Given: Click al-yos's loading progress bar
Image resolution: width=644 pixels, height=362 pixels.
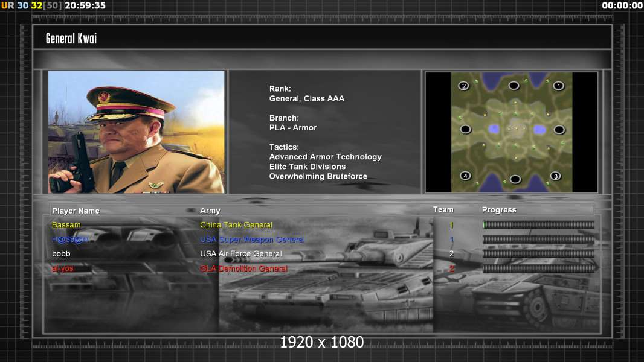Looking at the screenshot, I should pos(538,268).
